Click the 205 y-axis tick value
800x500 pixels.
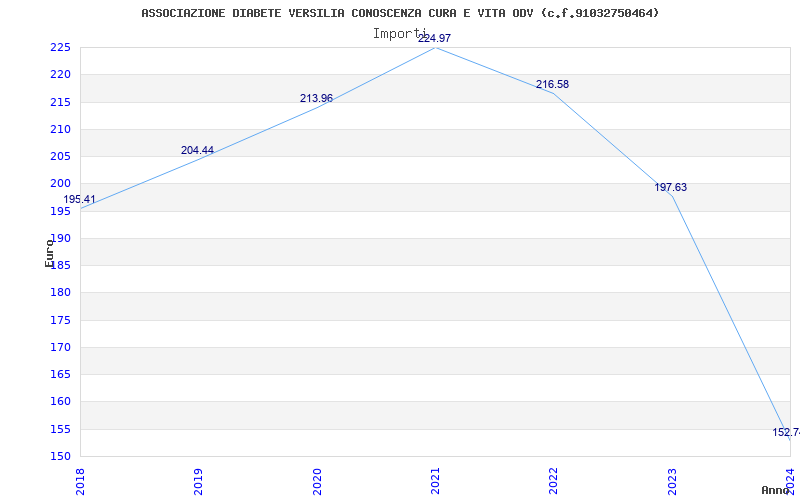pos(60,156)
